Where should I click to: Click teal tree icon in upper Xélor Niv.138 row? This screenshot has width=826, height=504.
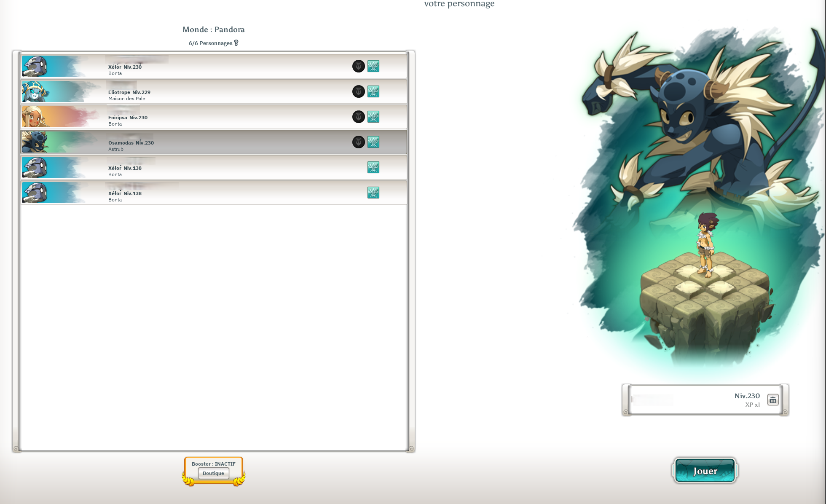(x=373, y=167)
